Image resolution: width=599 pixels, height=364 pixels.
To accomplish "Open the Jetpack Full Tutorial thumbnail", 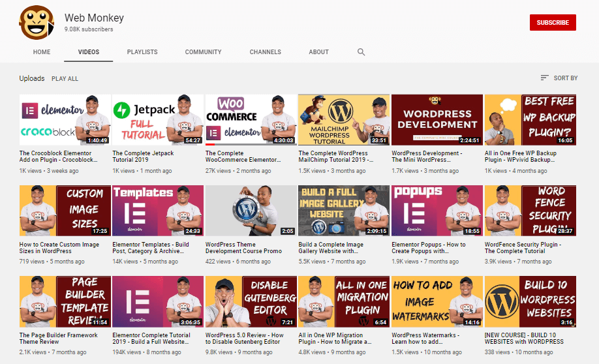I will pos(158,120).
